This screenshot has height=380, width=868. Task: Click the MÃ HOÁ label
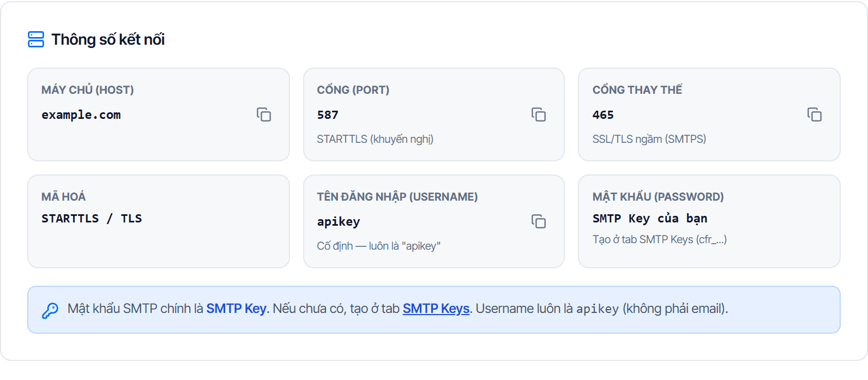point(64,197)
